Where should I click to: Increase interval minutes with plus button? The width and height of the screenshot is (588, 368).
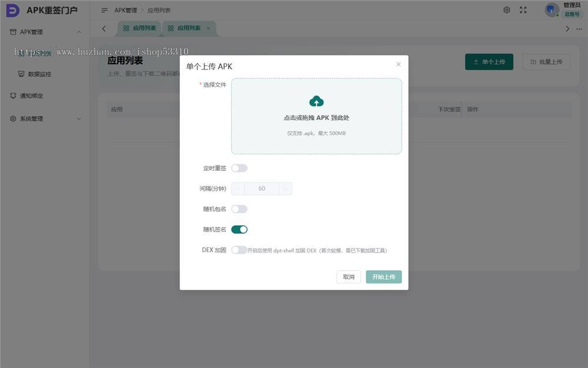pos(286,188)
